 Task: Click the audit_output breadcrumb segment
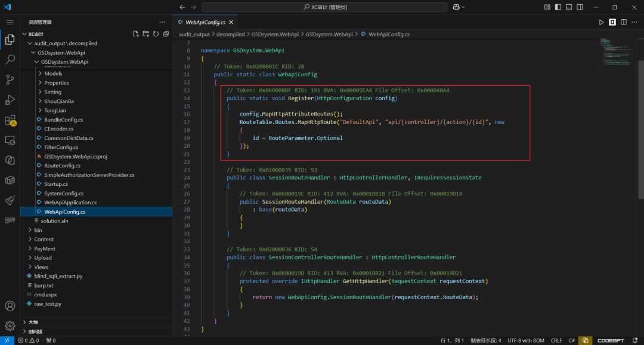click(x=194, y=35)
